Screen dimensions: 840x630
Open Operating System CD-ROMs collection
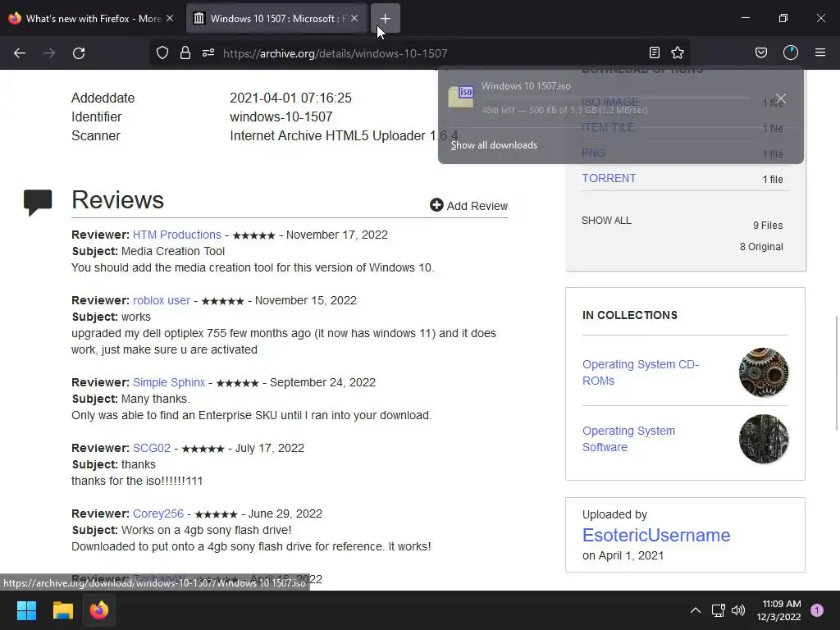(x=640, y=372)
